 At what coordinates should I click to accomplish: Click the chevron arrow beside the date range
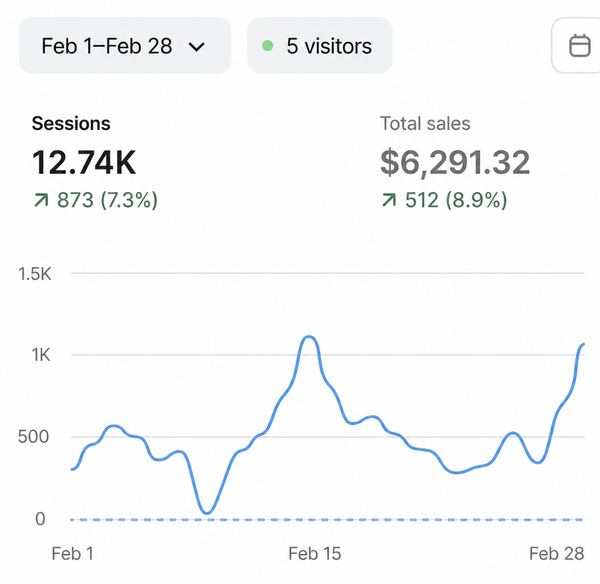pos(197,46)
